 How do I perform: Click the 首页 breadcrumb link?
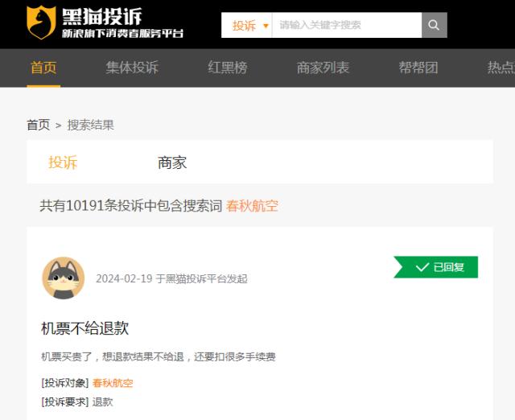pos(39,125)
